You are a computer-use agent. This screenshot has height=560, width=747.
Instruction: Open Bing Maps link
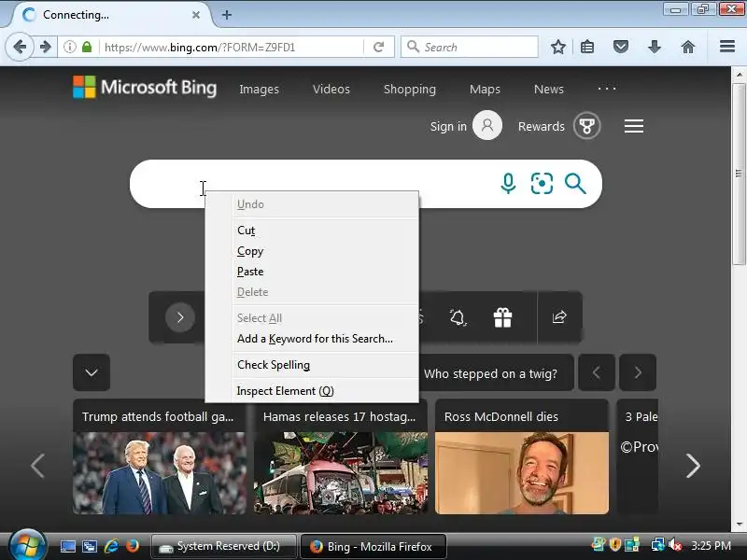click(485, 89)
